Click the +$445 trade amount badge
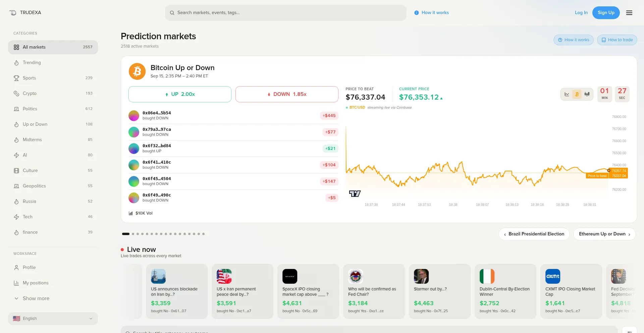Screen dimensions: 644x333 329,116
